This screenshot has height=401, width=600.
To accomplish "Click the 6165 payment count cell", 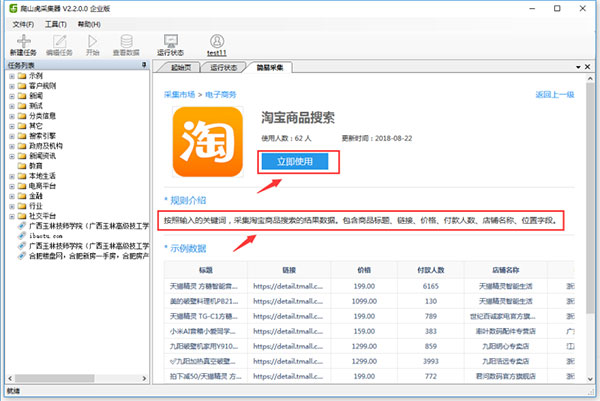I will pos(430,286).
